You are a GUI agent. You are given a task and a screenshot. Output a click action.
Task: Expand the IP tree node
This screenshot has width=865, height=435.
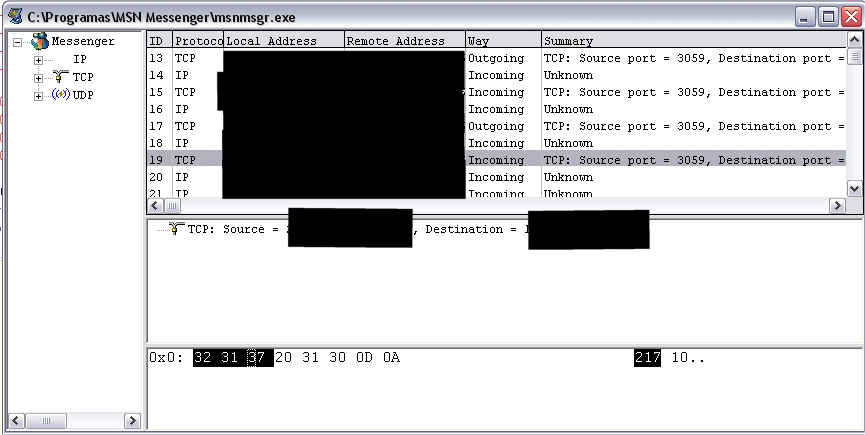coord(39,60)
